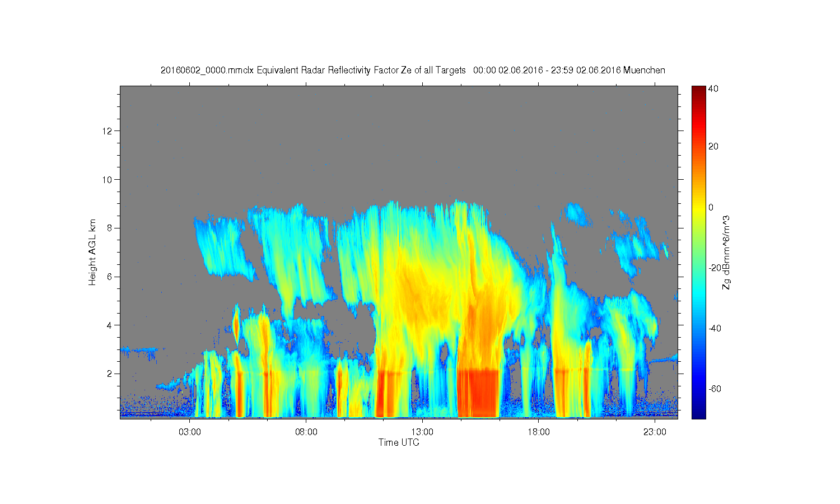Click the 'Zg dBmm^6/m^3' colorbar title
Image resolution: width=840 pixels, height=504 pixels.
pos(727,252)
